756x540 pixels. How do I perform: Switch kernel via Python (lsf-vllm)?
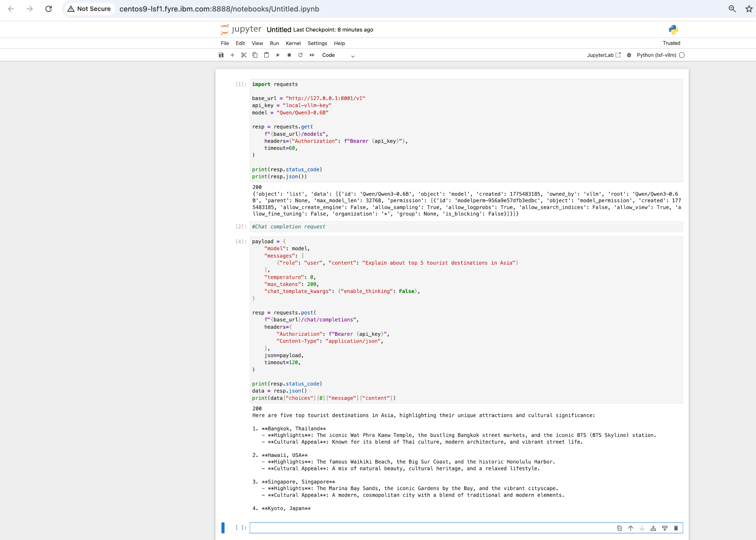coord(656,55)
